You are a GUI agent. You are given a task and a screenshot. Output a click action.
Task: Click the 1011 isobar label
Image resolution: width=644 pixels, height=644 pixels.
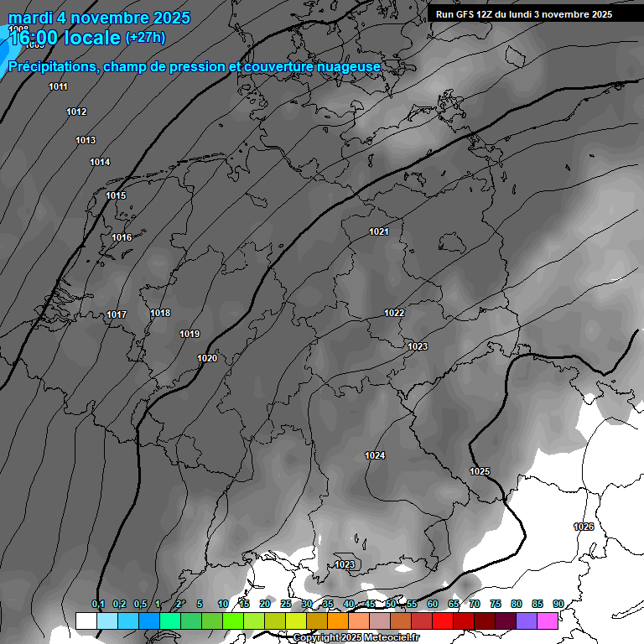58,86
